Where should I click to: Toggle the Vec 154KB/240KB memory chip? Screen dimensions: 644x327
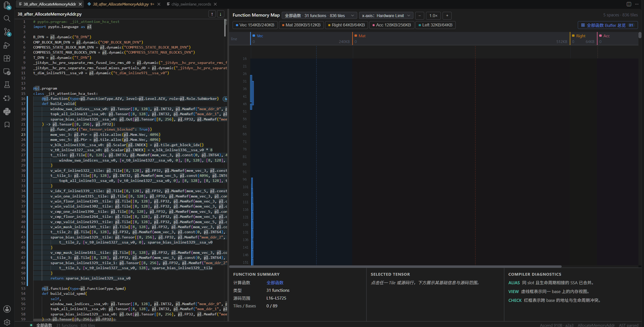point(255,25)
